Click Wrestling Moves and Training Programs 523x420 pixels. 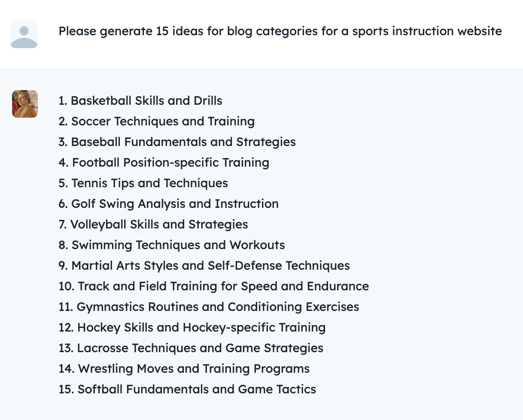(184, 368)
